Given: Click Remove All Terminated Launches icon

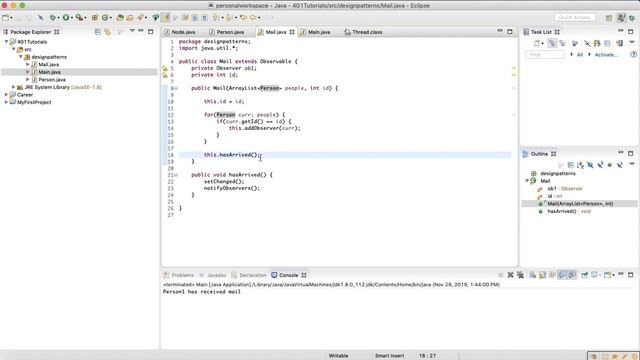Looking at the screenshot, I should pos(520,275).
